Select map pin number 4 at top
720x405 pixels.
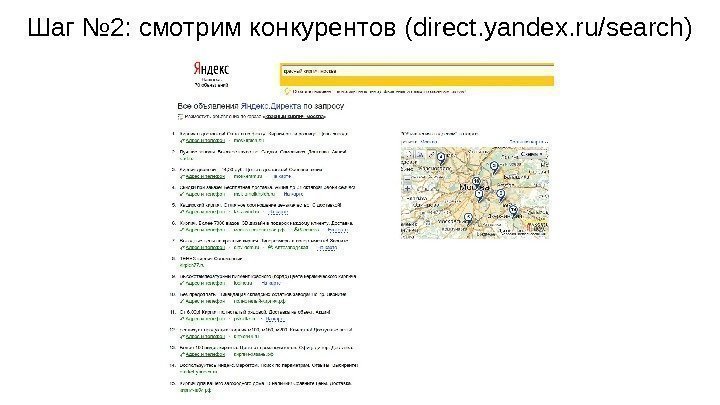441,158
